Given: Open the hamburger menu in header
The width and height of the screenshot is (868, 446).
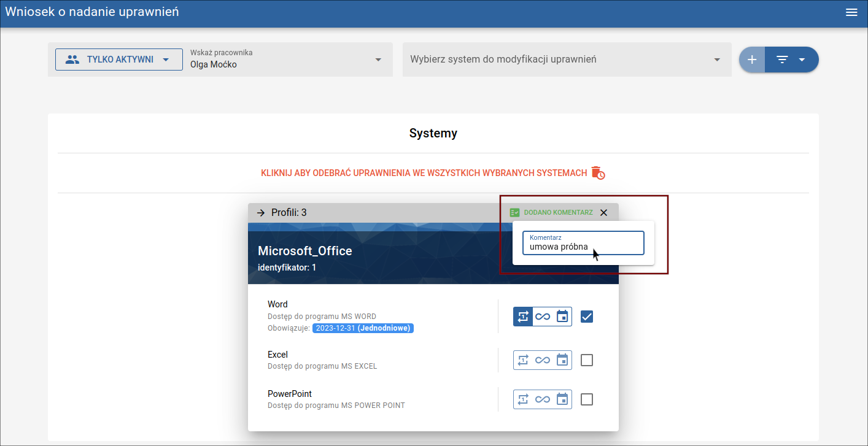Looking at the screenshot, I should coord(851,12).
